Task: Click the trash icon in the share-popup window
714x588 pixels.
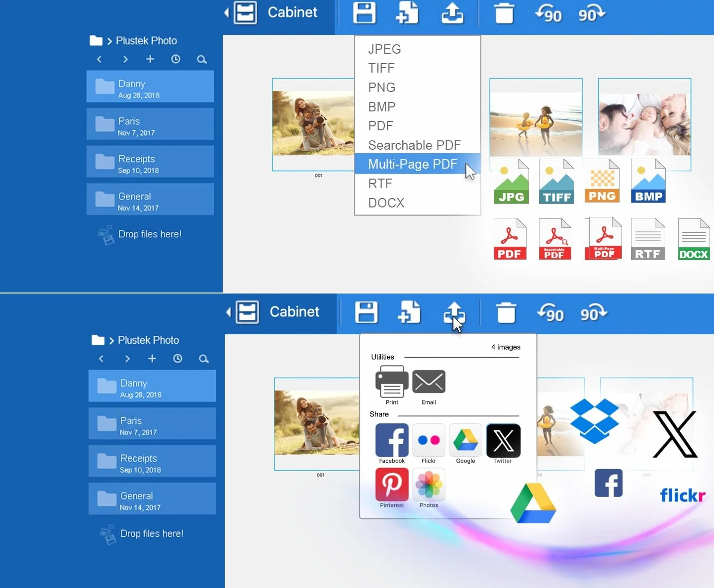Action: click(506, 313)
